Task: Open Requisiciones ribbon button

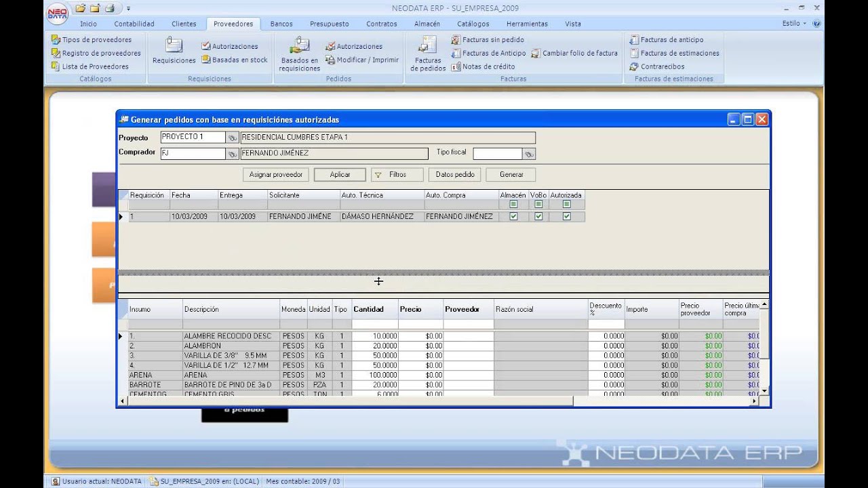Action: (174, 52)
